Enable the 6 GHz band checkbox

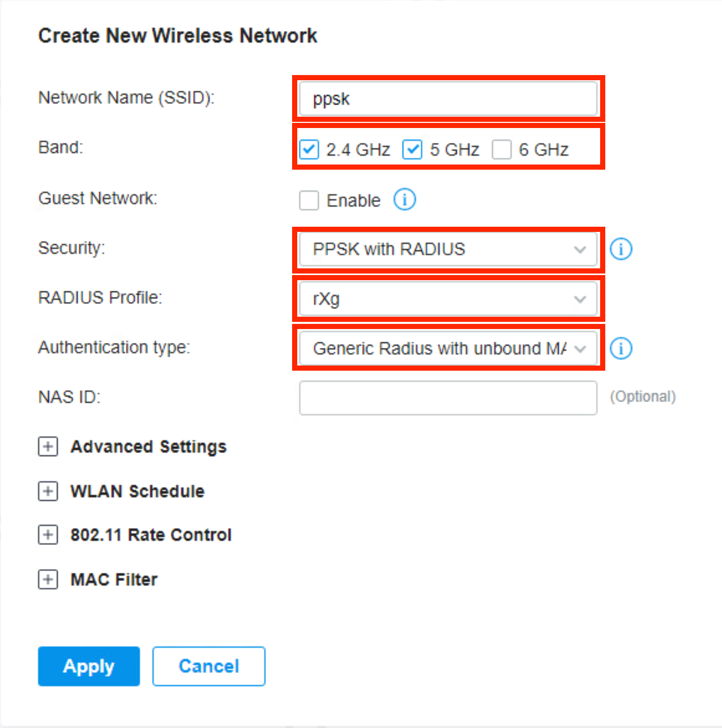pyautogui.click(x=501, y=150)
